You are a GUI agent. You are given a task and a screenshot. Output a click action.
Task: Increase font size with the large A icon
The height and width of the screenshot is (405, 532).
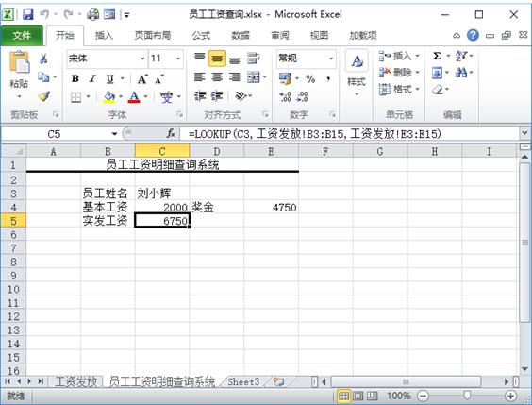point(142,79)
